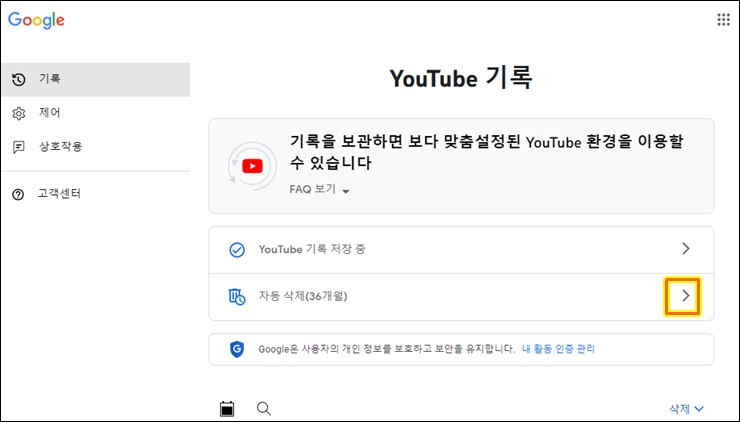
Task: Click the history clock icon beside 기록
Action: 19,79
